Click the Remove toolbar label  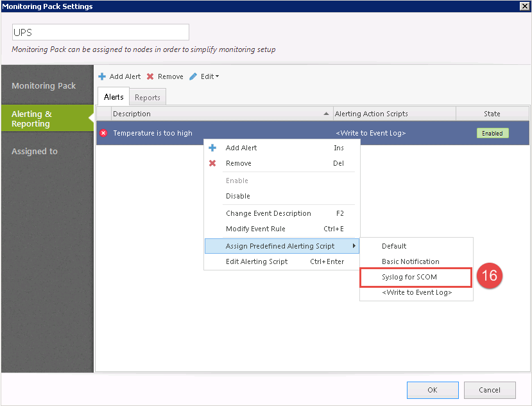[x=170, y=76]
